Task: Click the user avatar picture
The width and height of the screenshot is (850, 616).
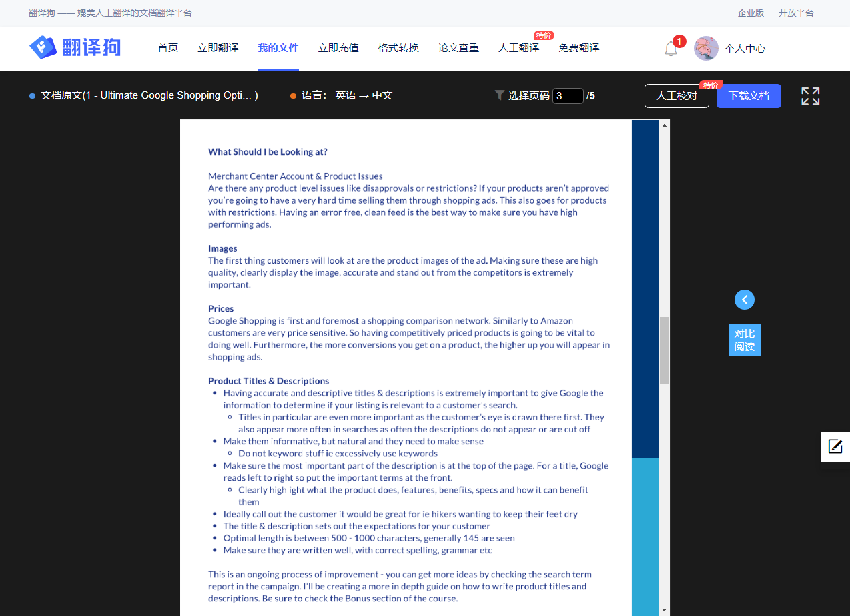Action: pos(706,48)
